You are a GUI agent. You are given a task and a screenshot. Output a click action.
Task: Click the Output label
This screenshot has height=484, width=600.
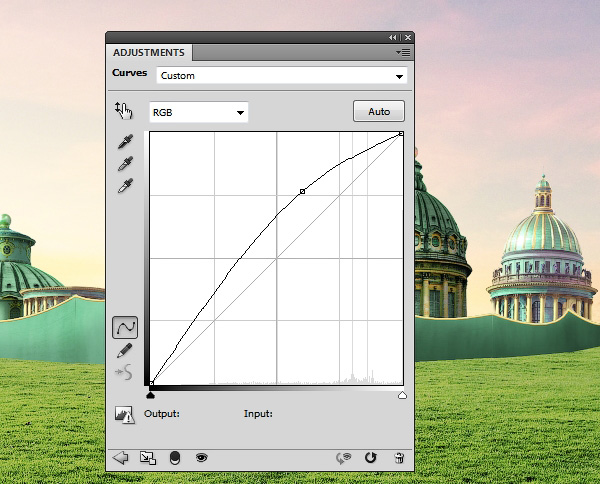coord(162,414)
